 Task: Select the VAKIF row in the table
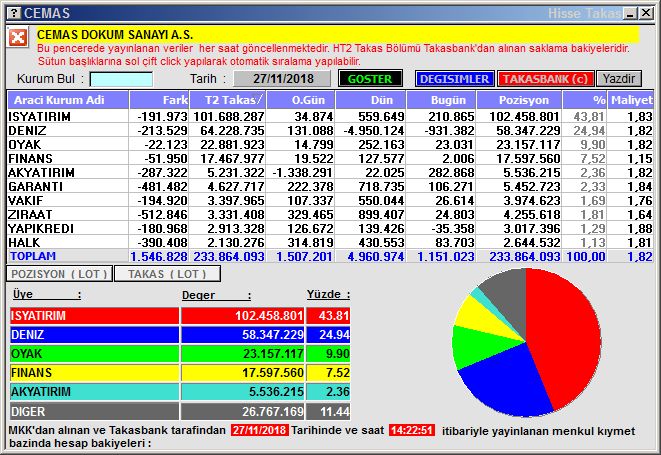click(330, 200)
